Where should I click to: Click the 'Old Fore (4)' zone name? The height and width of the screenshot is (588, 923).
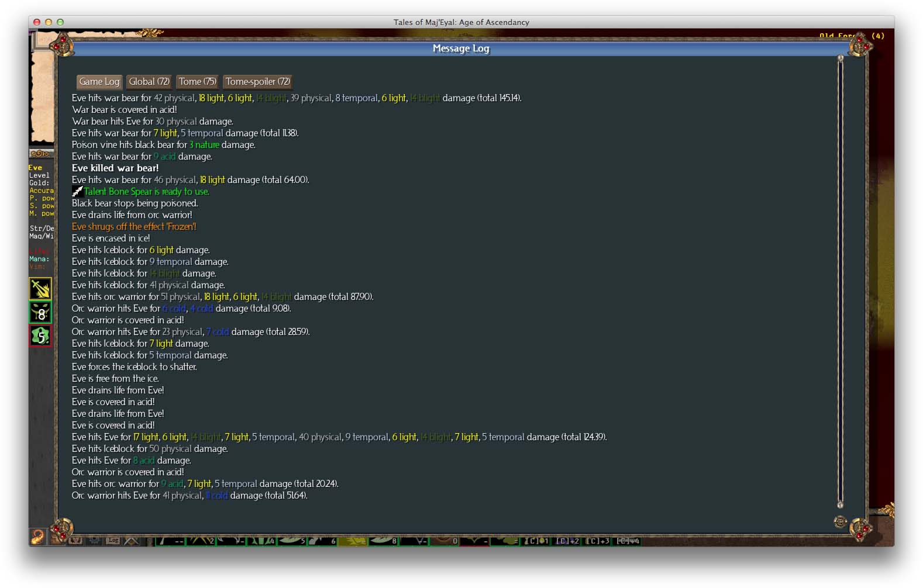(x=852, y=36)
